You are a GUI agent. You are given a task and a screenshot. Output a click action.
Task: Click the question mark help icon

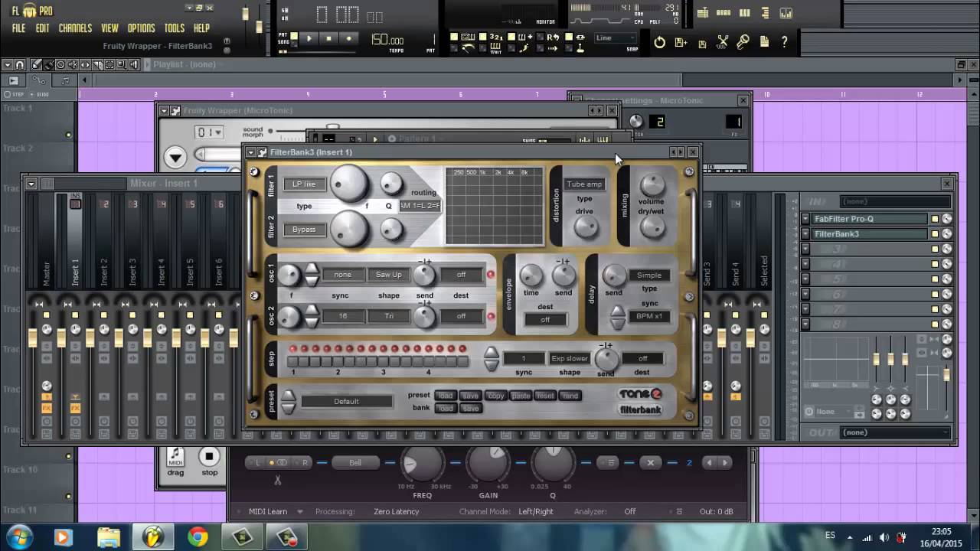[784, 42]
